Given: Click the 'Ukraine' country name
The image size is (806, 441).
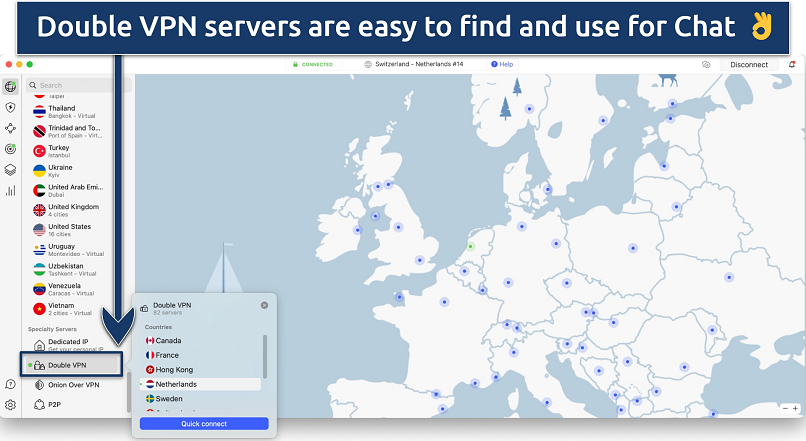Looking at the screenshot, I should point(60,168).
